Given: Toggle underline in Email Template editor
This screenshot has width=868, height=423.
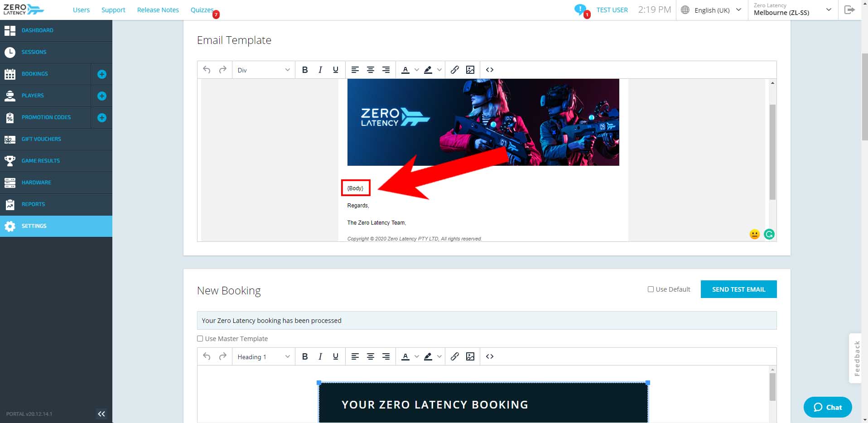Looking at the screenshot, I should point(336,70).
